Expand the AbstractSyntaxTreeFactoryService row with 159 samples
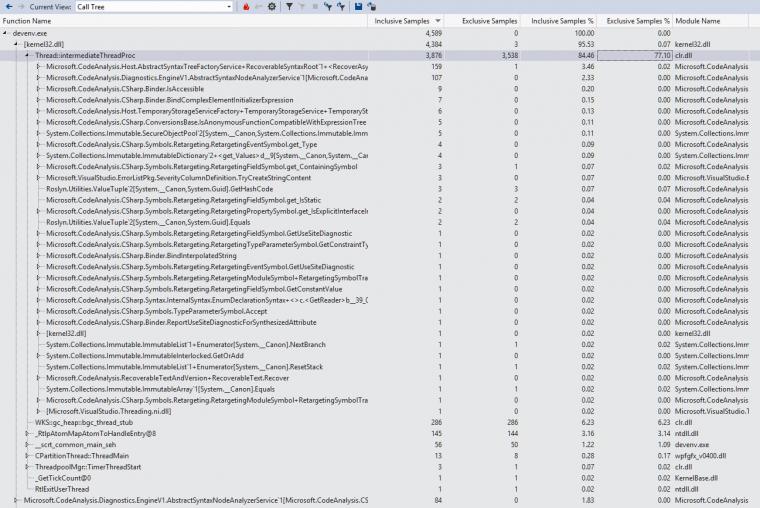The height and width of the screenshot is (508, 760). tap(38, 66)
